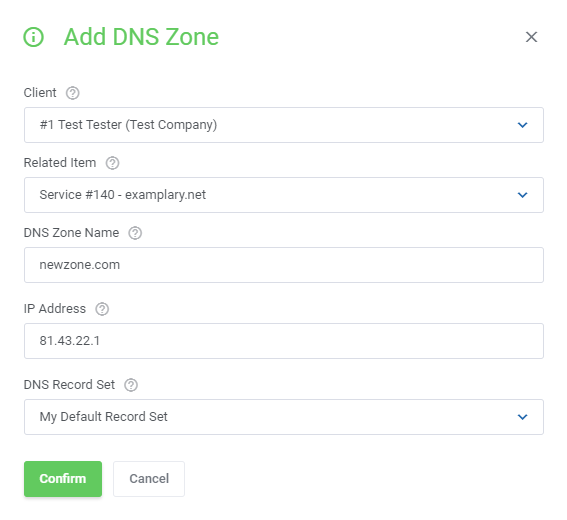Click the help icon next to DNS Zone Name
567x520 pixels.
(135, 233)
